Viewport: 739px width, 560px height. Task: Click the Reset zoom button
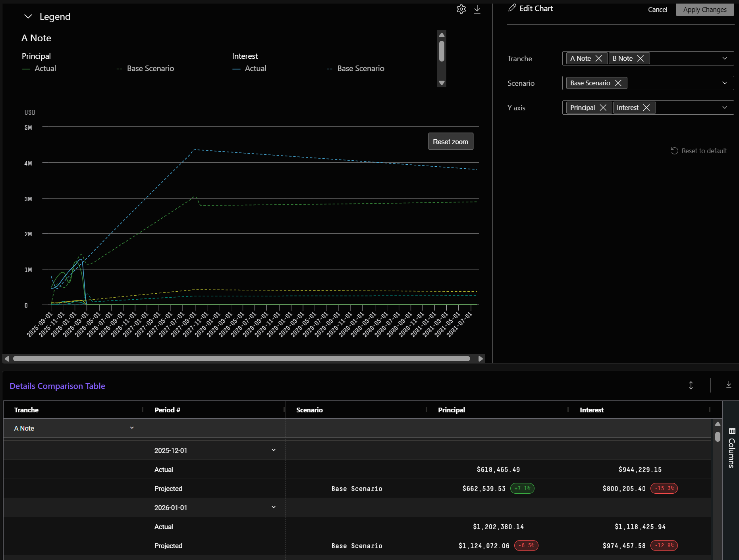[x=451, y=141]
